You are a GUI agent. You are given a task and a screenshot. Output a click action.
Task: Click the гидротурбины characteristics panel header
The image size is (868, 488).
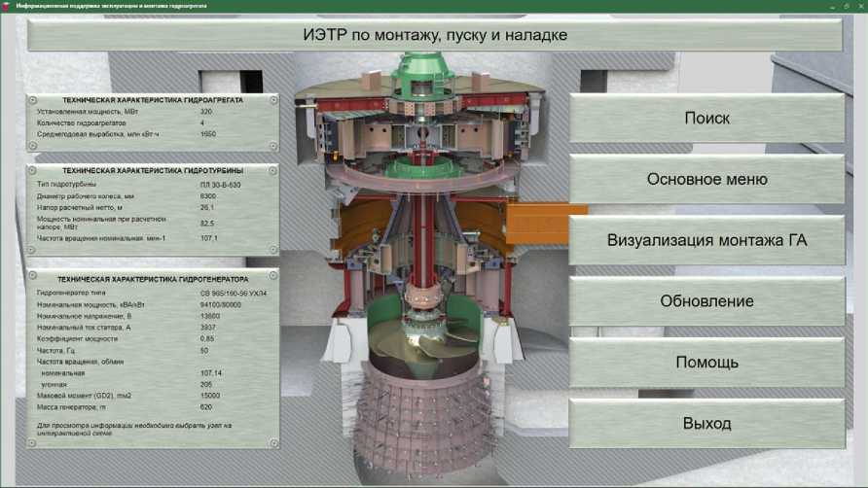point(153,170)
